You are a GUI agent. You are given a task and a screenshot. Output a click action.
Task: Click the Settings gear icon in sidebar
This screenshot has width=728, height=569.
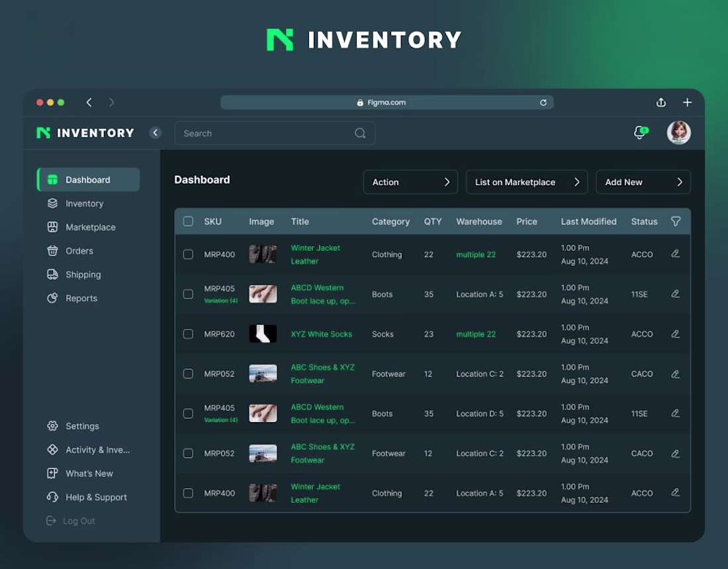pyautogui.click(x=52, y=425)
